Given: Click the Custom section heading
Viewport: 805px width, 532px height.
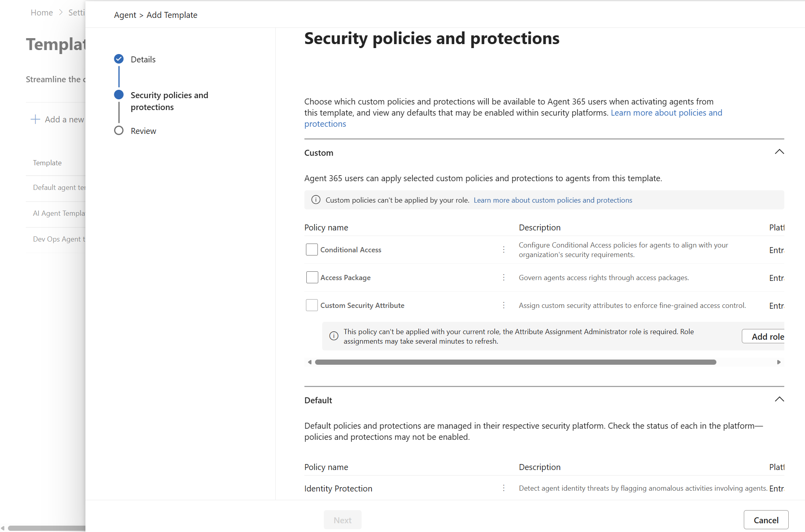Looking at the screenshot, I should pos(319,153).
